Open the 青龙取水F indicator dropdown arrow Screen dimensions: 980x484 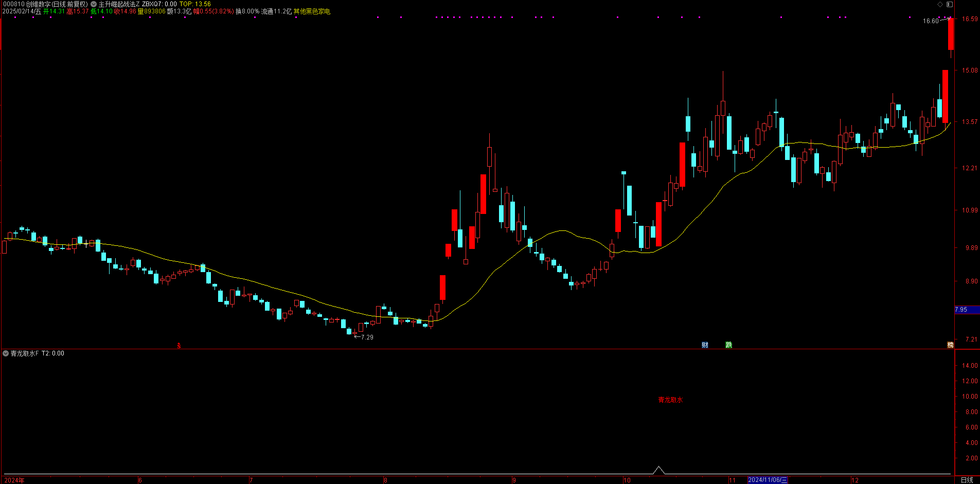6,353
